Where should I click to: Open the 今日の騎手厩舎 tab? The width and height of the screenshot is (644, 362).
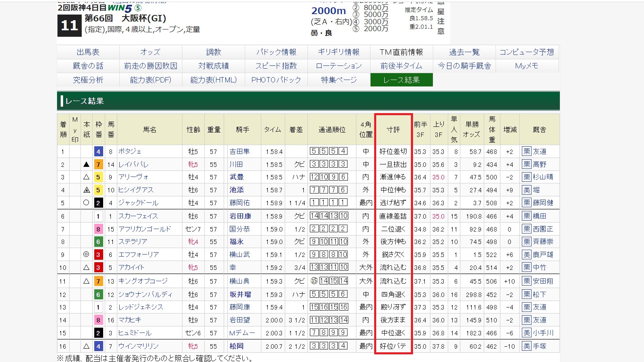[x=464, y=66]
